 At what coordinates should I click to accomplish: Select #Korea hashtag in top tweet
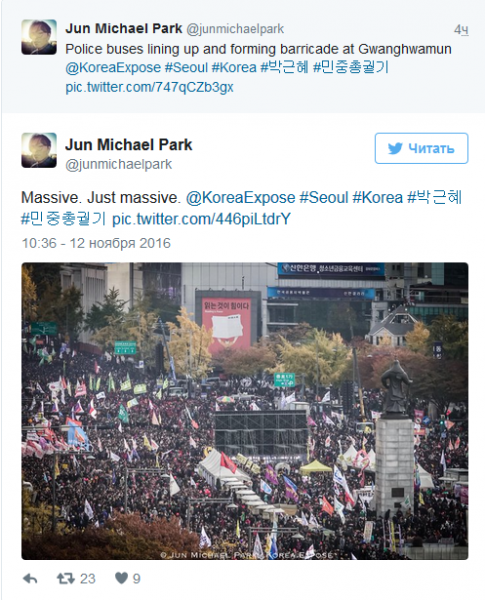(x=234, y=68)
